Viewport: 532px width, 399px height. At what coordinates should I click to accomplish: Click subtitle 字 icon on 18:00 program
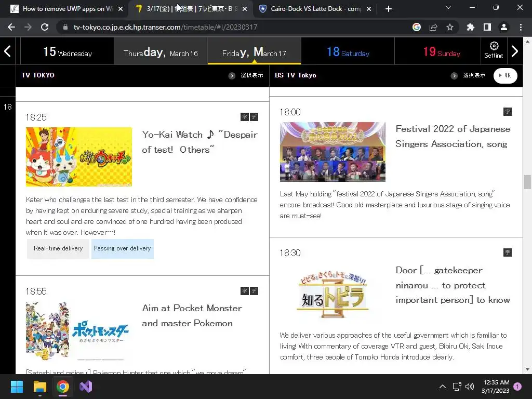tap(507, 112)
